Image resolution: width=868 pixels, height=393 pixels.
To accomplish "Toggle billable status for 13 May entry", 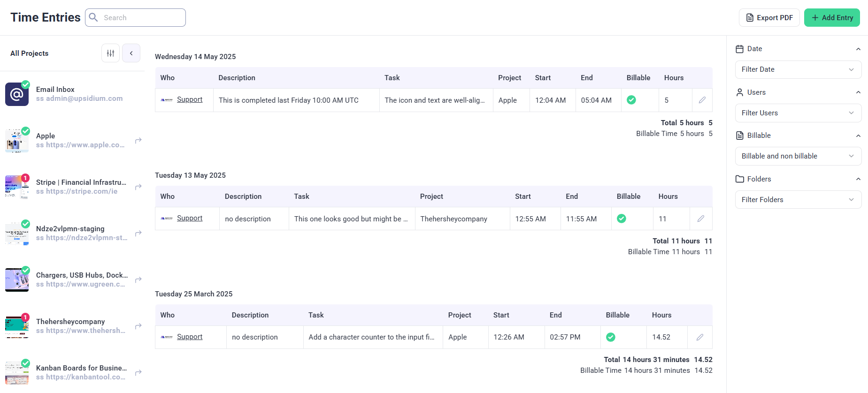I will [x=621, y=219].
